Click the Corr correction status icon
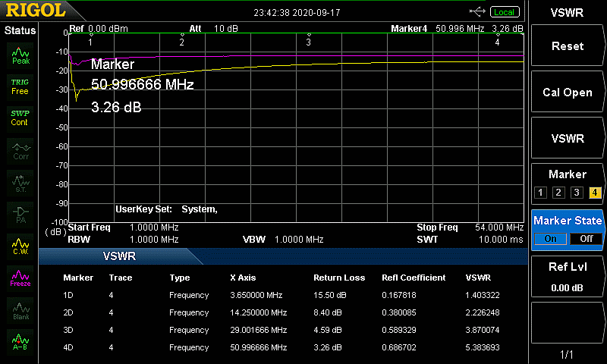This screenshot has height=364, width=607. (20, 150)
